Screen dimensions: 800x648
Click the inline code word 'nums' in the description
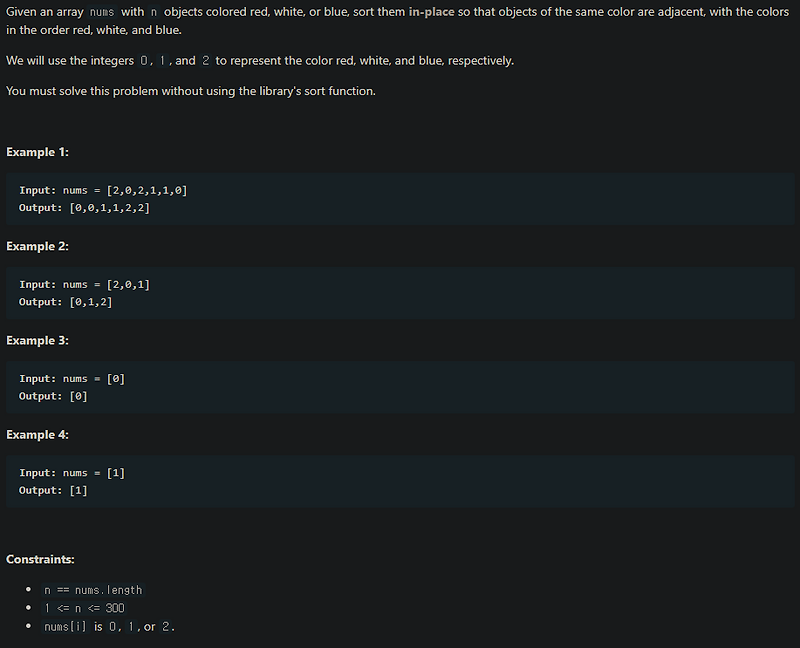(x=102, y=12)
